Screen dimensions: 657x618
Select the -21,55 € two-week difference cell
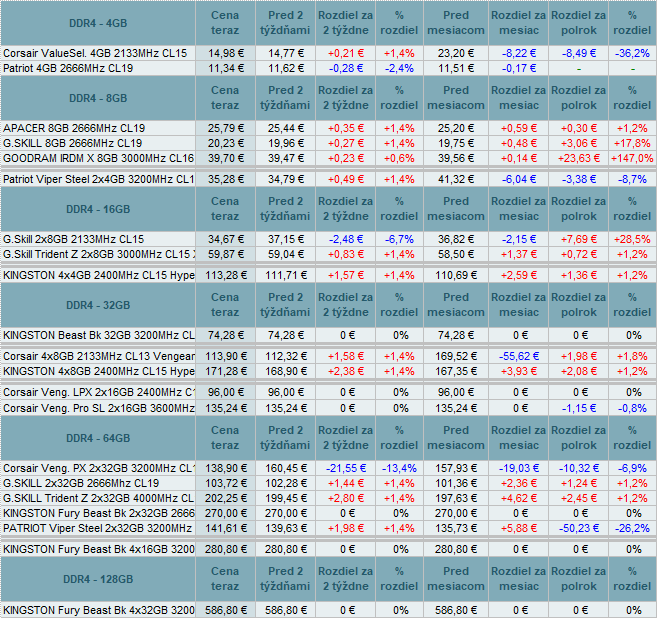346,468
